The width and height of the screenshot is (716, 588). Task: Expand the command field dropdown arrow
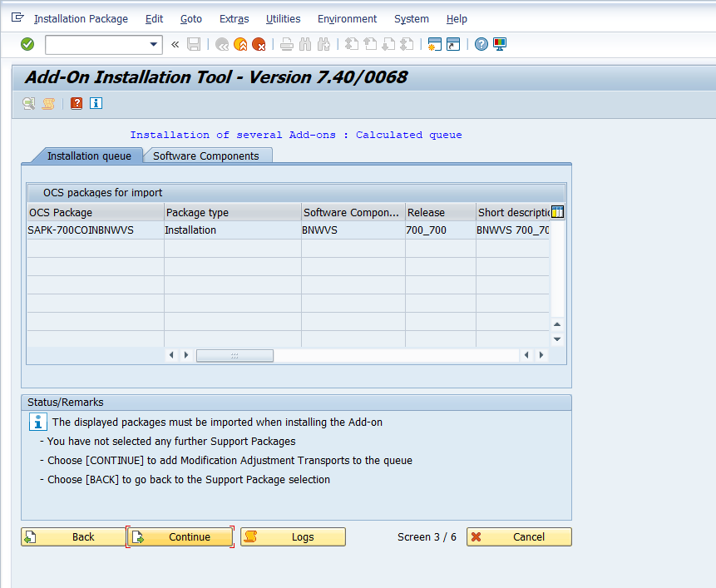click(153, 44)
